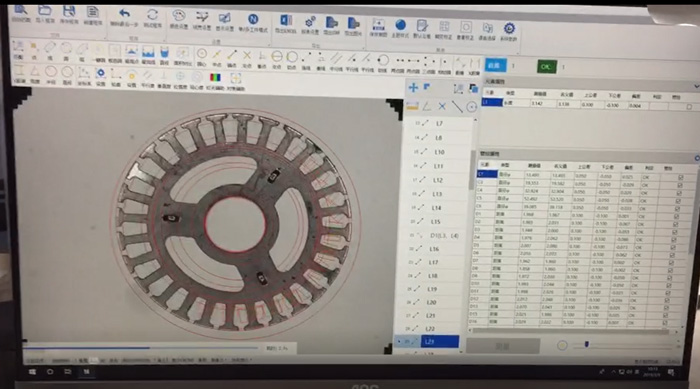Screen dimensions: 700x389
Task: Click the RGB color bars tool icon
Action: tap(215, 77)
